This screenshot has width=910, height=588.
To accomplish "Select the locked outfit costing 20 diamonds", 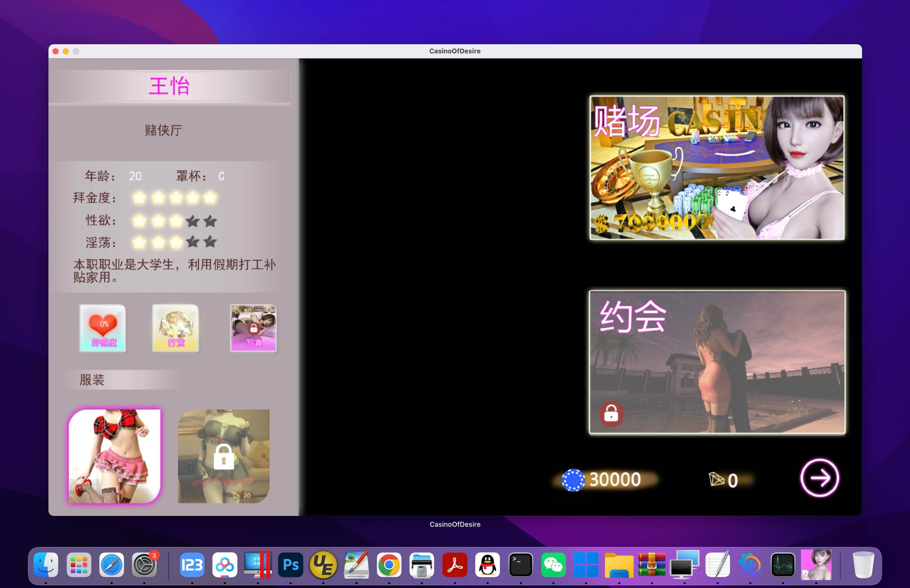I will click(224, 456).
